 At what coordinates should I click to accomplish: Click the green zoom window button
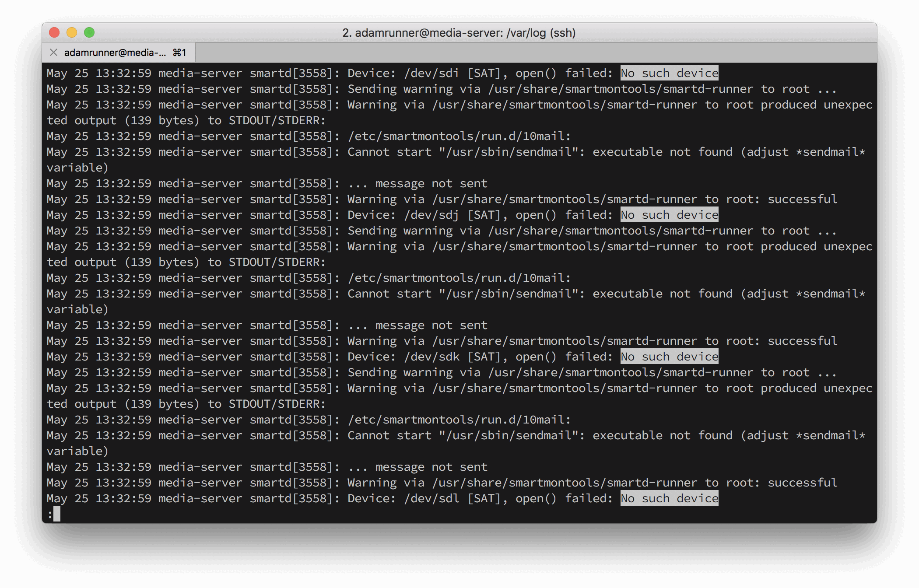[89, 32]
